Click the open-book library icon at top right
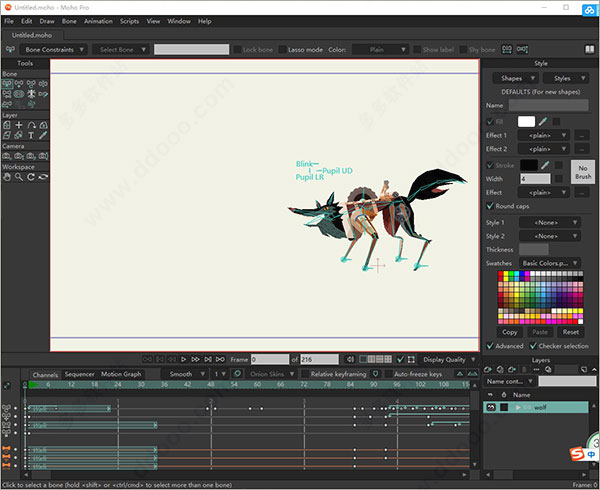The width and height of the screenshot is (600, 490). [589, 49]
